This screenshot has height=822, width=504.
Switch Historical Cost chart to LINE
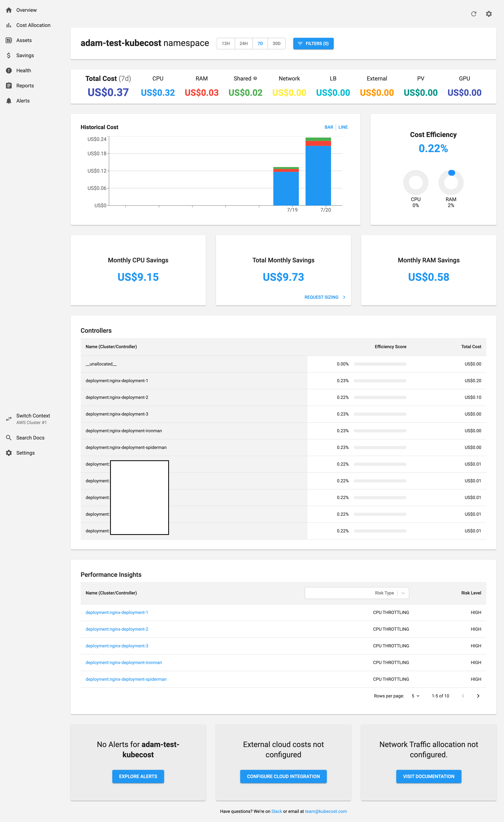[343, 127]
